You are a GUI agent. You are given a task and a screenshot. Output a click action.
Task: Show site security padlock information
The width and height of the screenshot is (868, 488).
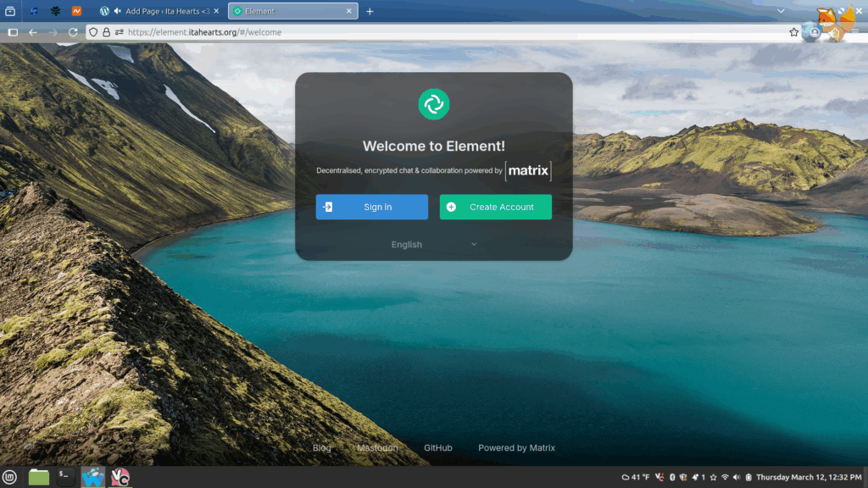click(106, 32)
